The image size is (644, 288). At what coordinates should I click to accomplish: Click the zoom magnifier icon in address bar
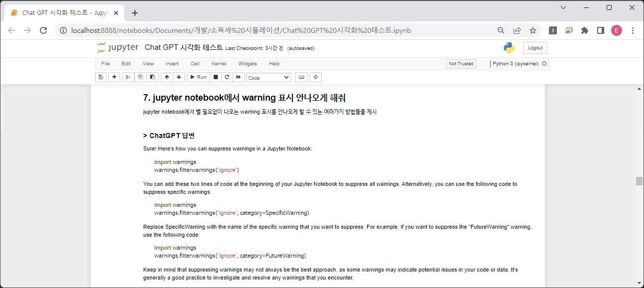click(x=501, y=30)
